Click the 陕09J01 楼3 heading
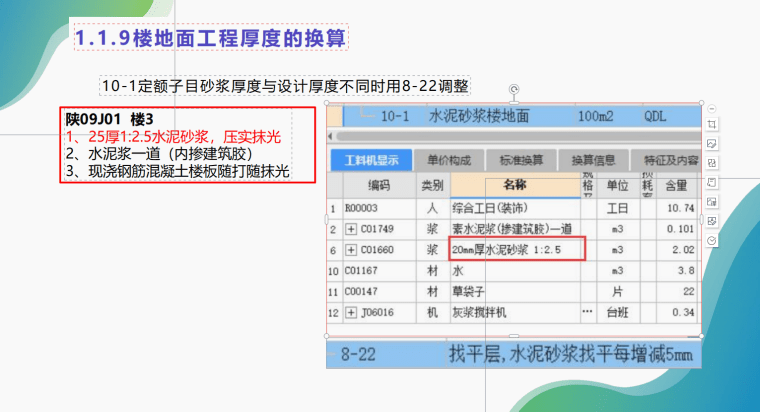760x412 pixels. pos(110,119)
